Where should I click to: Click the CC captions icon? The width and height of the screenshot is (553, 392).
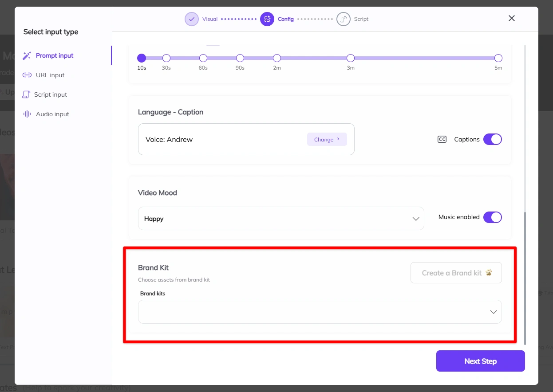(x=442, y=139)
